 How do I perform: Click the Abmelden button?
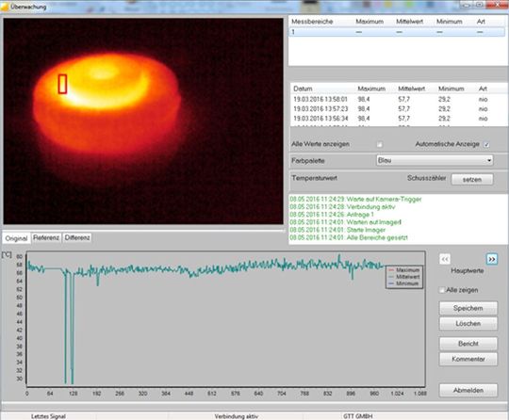[x=468, y=390]
